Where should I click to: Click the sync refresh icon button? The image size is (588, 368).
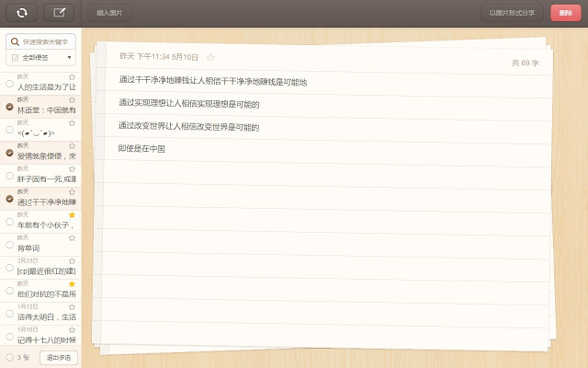click(22, 13)
